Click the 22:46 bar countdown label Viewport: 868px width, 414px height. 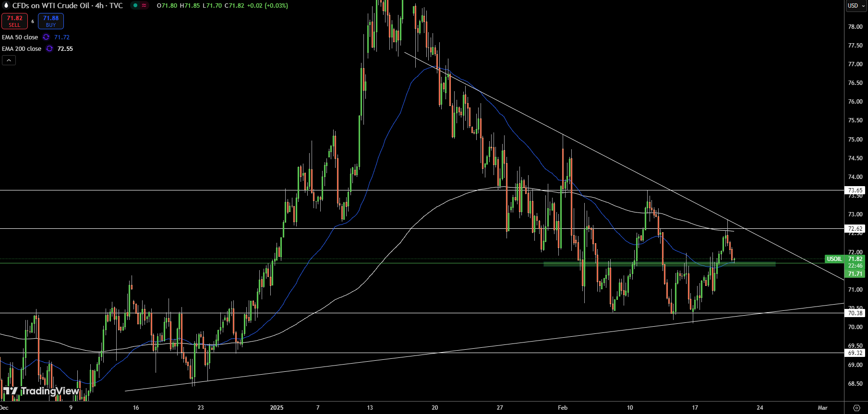click(855, 266)
